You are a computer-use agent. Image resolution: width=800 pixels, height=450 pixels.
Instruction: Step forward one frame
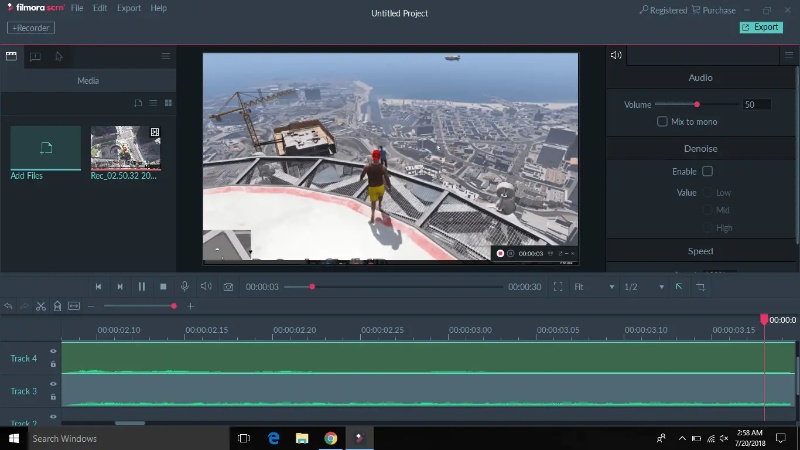(120, 287)
